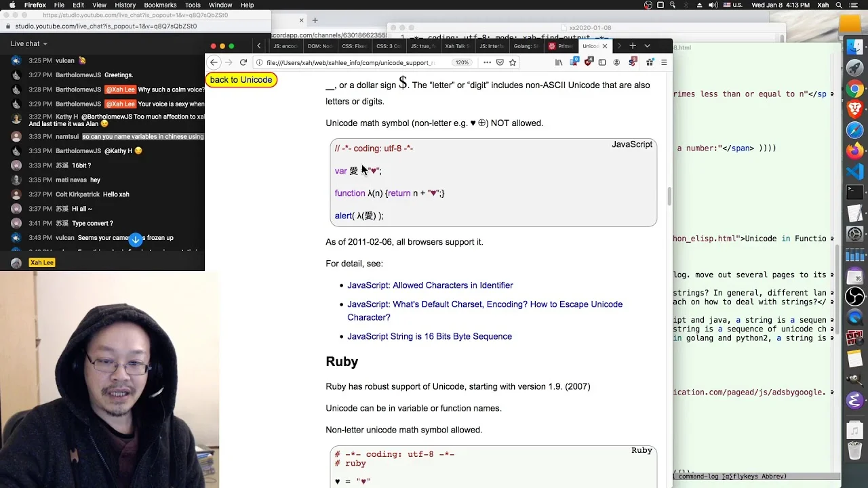Save page to Pocket icon

[500, 62]
